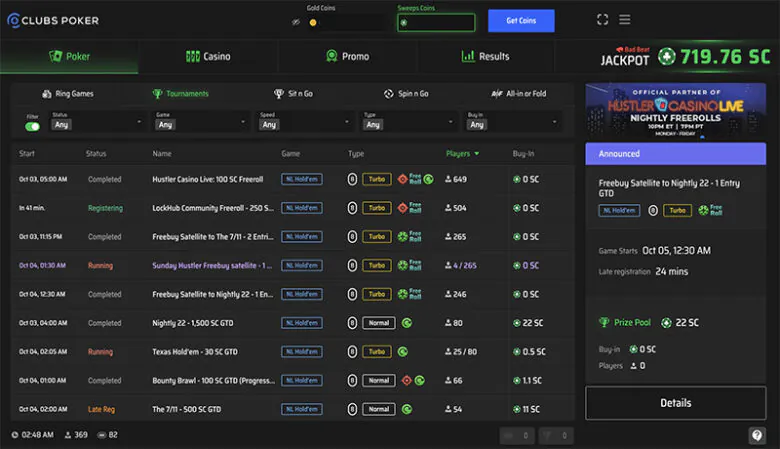
Task: Open the hamburger menu
Action: coord(625,20)
